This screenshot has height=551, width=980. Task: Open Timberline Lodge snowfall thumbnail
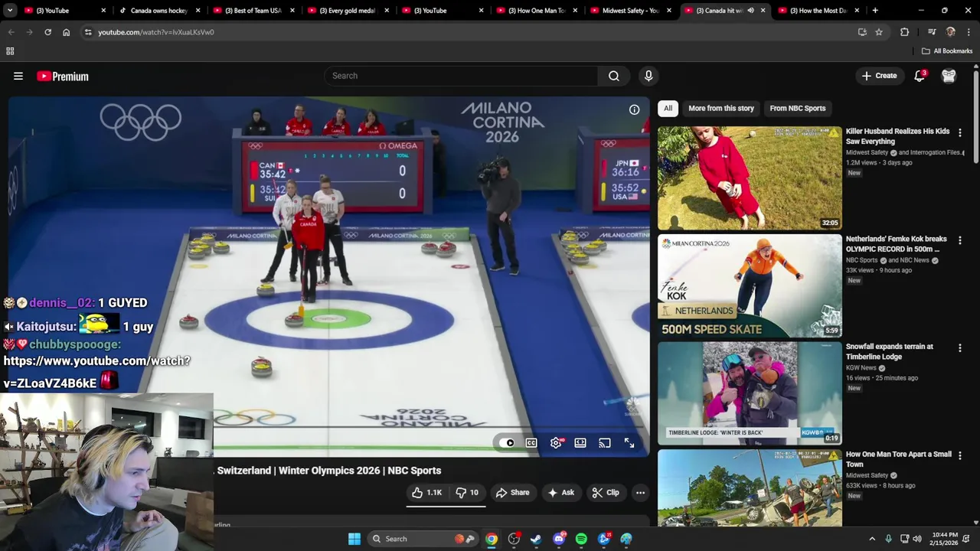[x=750, y=393]
